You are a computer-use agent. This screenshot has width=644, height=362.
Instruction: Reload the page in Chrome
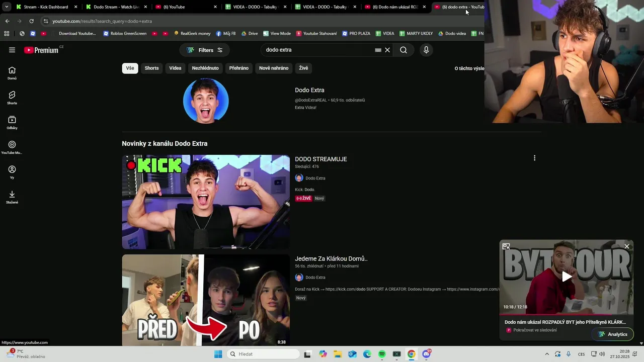pos(31,21)
